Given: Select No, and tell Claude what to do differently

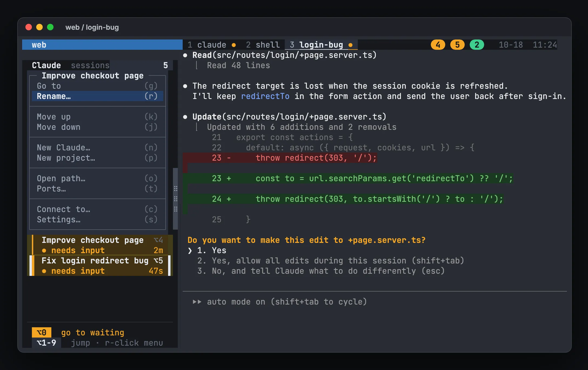Looking at the screenshot, I should (321, 271).
